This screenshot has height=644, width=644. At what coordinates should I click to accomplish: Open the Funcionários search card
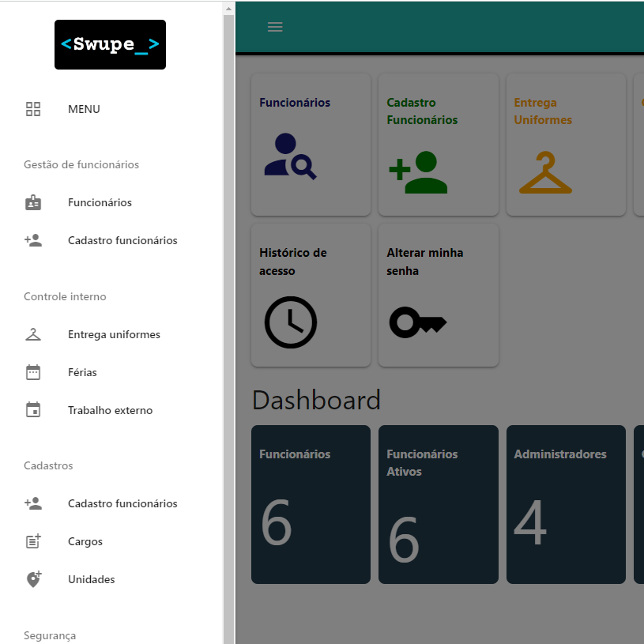311,145
